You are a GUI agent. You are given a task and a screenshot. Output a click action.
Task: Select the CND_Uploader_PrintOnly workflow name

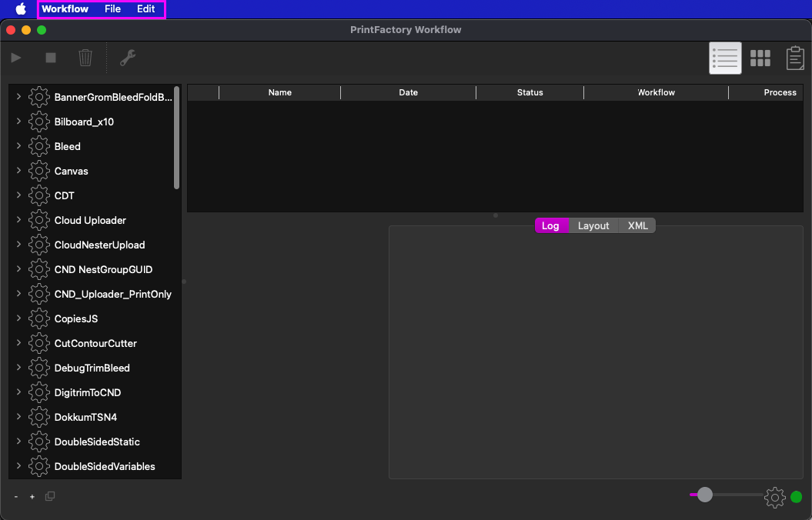[x=113, y=295]
